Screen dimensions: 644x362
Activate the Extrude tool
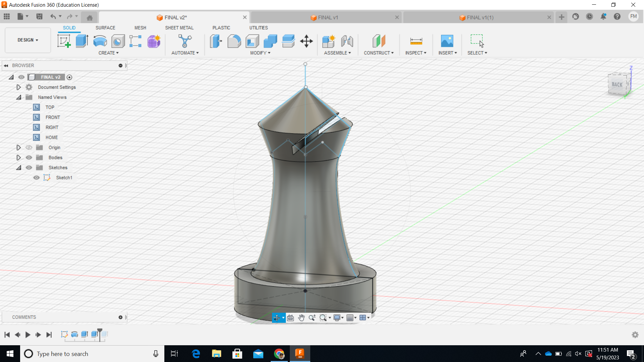(82, 41)
